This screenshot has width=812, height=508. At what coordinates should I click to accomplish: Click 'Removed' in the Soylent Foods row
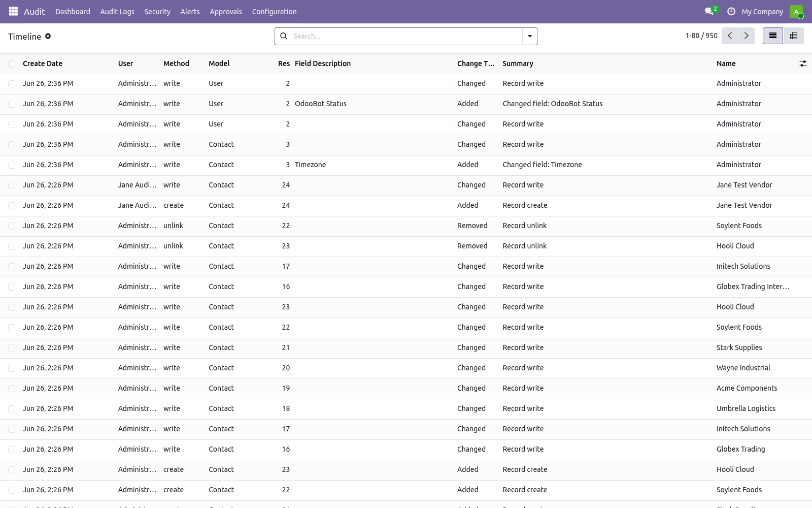pos(472,226)
